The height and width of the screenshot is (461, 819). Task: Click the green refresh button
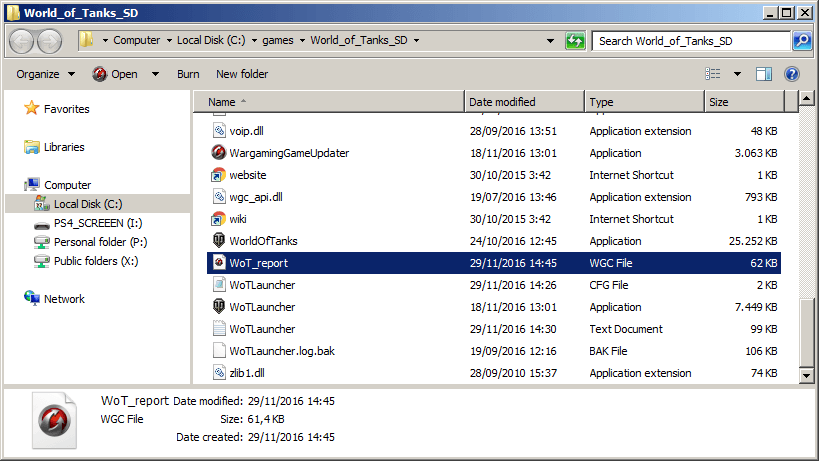click(x=575, y=41)
